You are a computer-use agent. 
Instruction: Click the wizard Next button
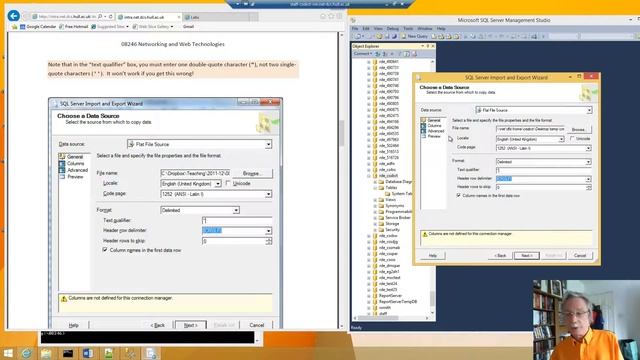[527, 256]
